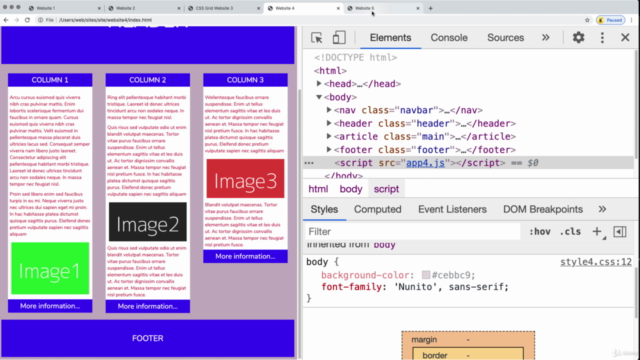Open DevTools three-dot customize menu
The height and width of the screenshot is (360, 640).
(602, 38)
